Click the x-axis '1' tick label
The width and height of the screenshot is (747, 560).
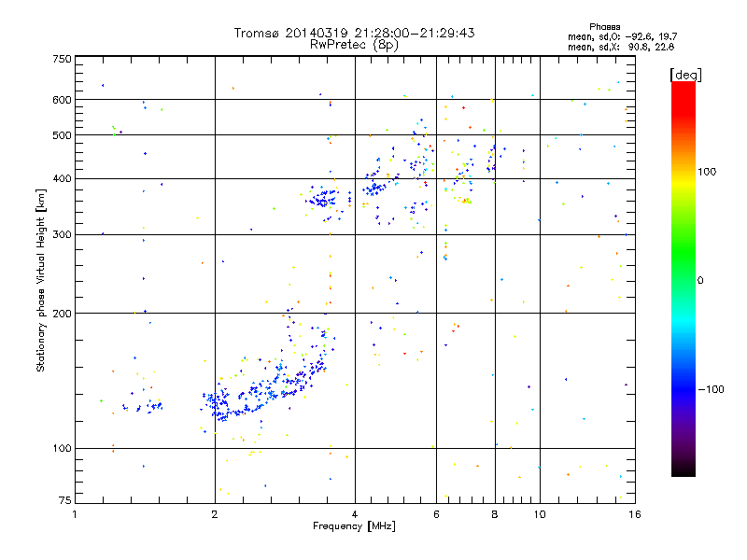coord(75,514)
